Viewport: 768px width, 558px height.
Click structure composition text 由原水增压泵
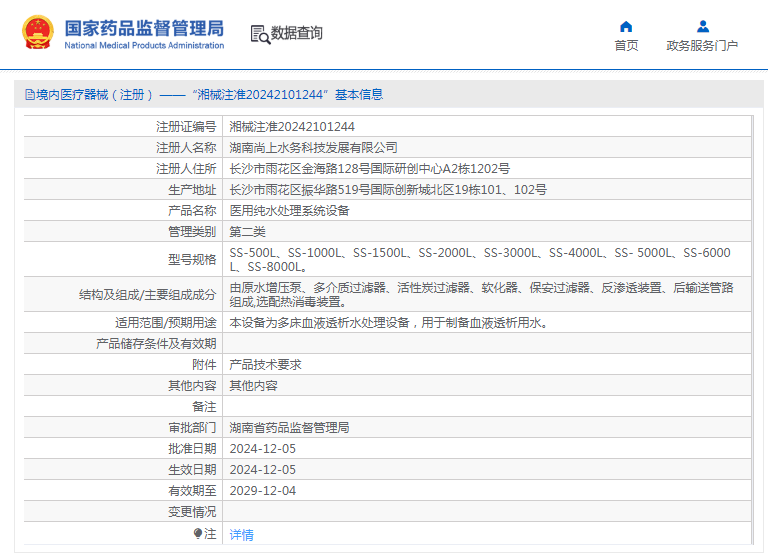[x=481, y=295]
